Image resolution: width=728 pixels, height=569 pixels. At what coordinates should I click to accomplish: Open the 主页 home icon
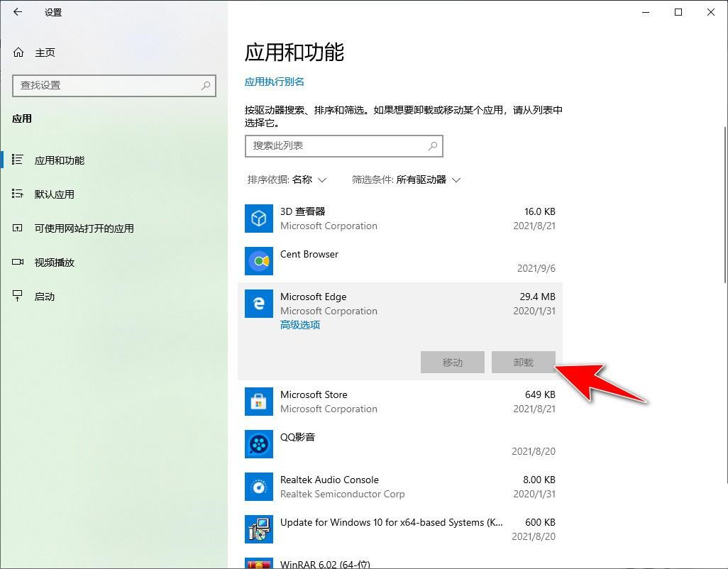[18, 53]
